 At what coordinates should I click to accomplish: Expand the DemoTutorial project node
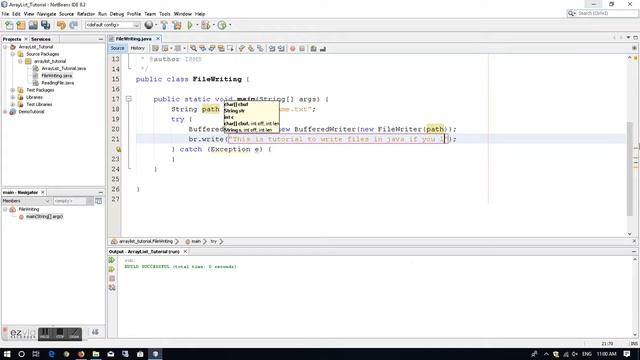[5, 111]
